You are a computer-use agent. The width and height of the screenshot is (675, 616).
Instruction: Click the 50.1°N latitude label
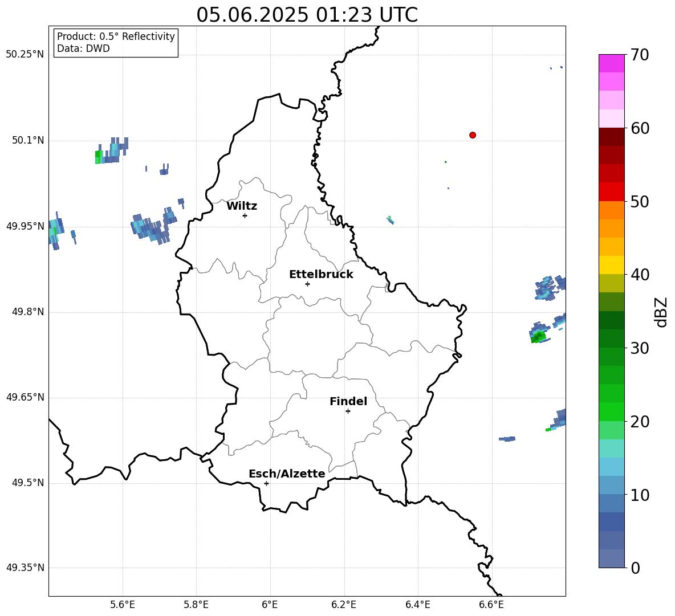(x=28, y=141)
